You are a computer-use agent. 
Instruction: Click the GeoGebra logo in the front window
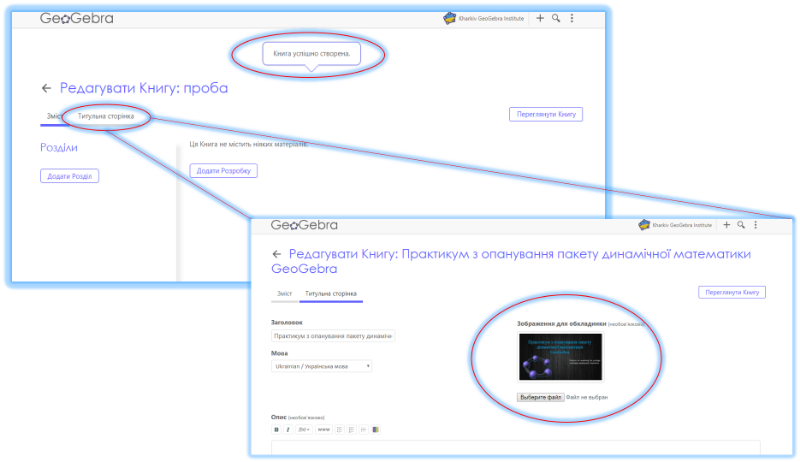pyautogui.click(x=304, y=225)
